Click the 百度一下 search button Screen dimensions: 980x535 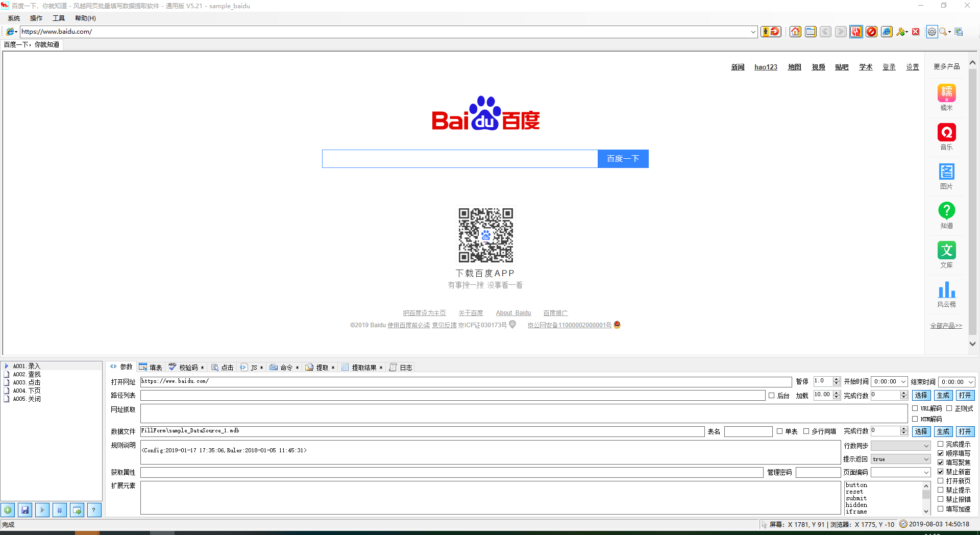(623, 159)
